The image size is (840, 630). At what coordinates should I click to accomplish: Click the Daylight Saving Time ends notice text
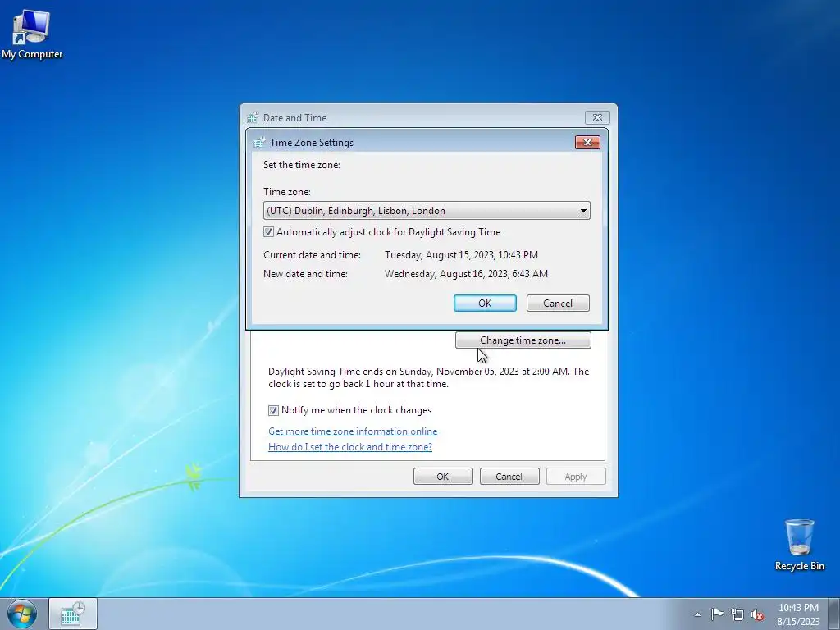428,377
